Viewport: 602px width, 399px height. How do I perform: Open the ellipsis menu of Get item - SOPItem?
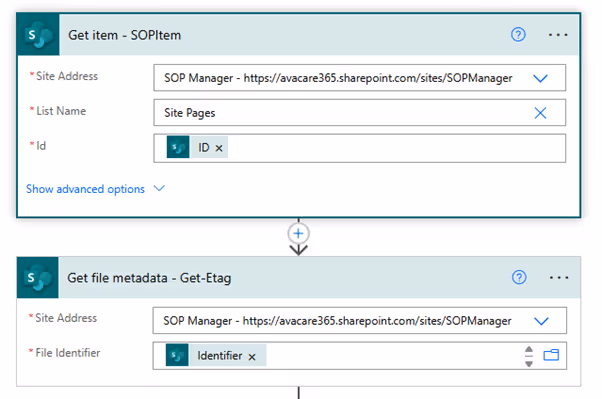click(x=557, y=35)
